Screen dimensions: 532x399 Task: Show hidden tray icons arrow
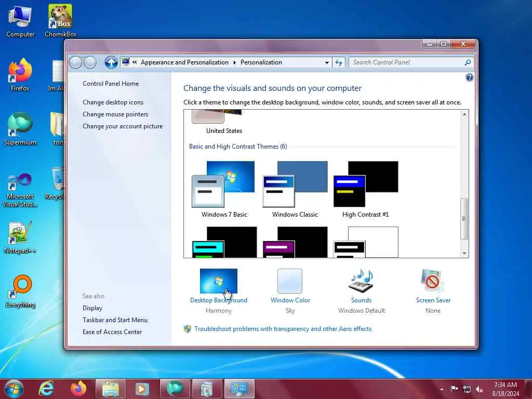(442, 389)
